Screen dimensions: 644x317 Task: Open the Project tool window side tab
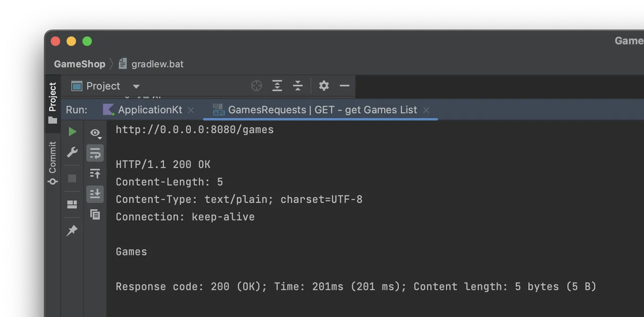(x=53, y=103)
